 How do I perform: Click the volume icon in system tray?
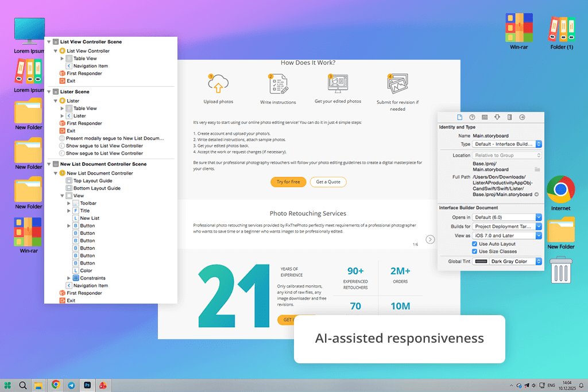click(534, 385)
